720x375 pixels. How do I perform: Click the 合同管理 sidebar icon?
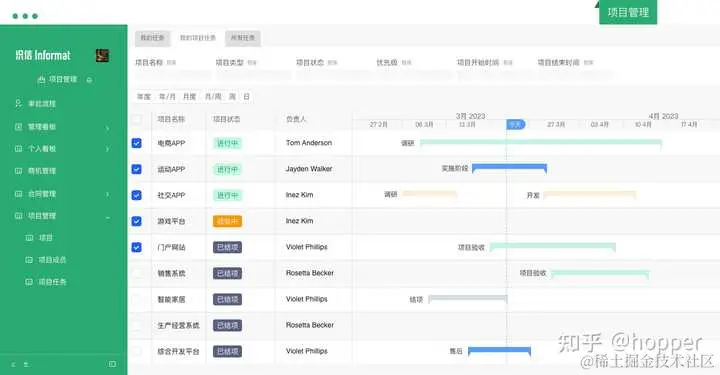(18, 194)
